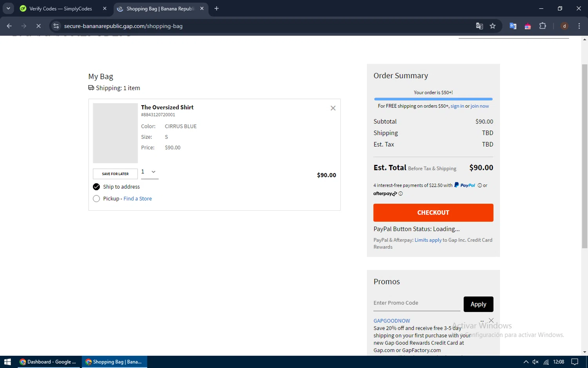Close the Shopping Bag tab
The image size is (588, 368).
[202, 8]
